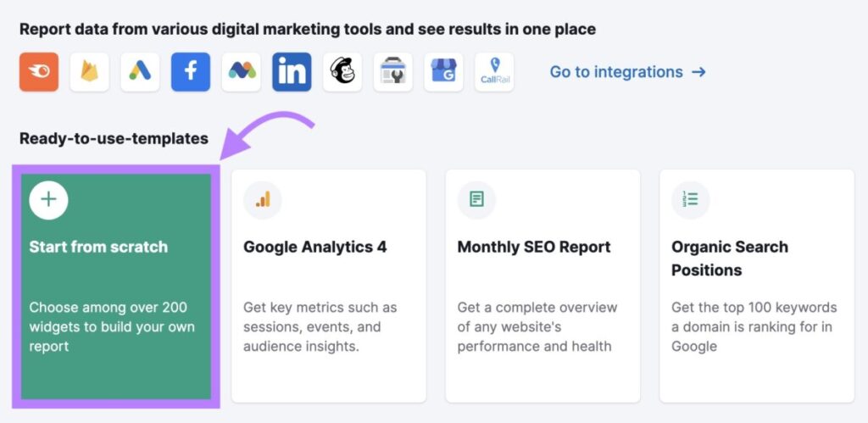Select the LinkedIn integration icon
The height and width of the screenshot is (423, 868).
pyautogui.click(x=292, y=72)
